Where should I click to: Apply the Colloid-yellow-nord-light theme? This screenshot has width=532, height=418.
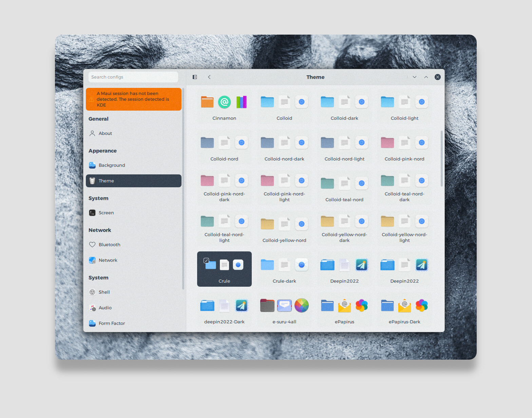pyautogui.click(x=404, y=228)
